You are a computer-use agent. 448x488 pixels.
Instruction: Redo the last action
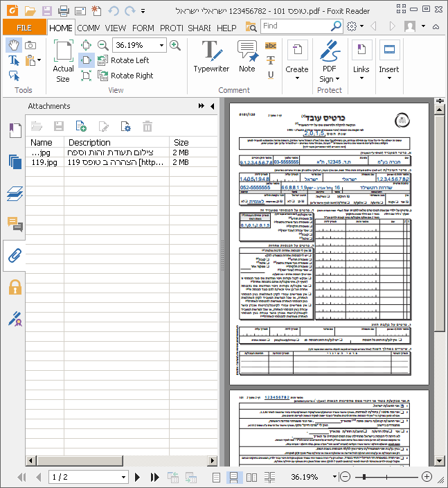click(130, 11)
